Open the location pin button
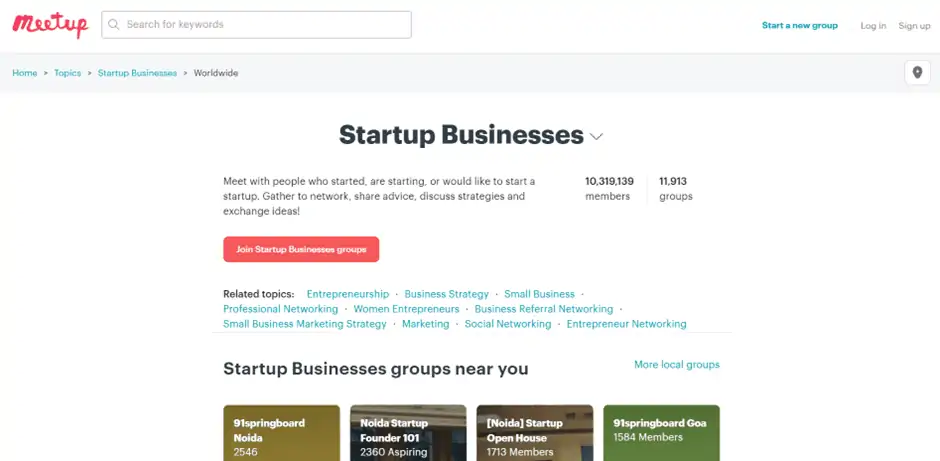The width and height of the screenshot is (940, 461). pyautogui.click(x=917, y=73)
